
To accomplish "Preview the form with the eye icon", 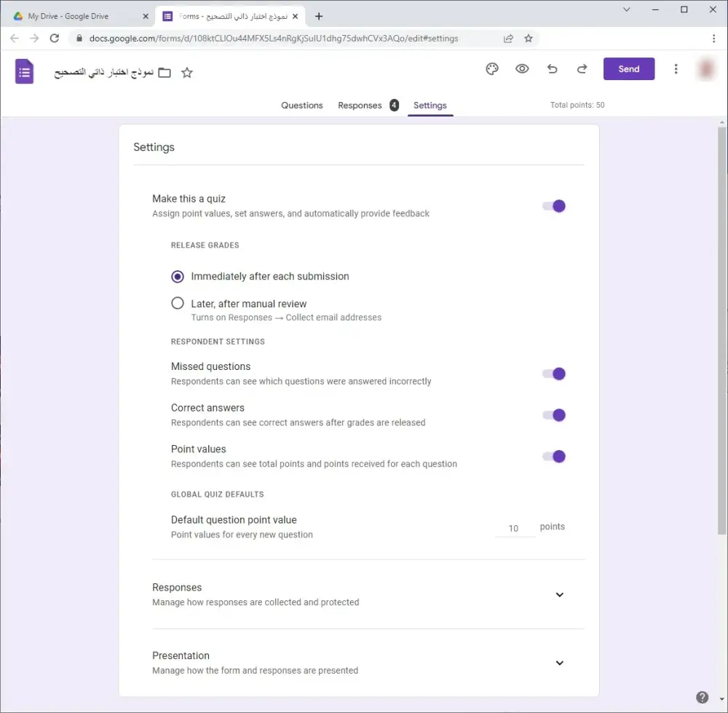I will (x=522, y=69).
